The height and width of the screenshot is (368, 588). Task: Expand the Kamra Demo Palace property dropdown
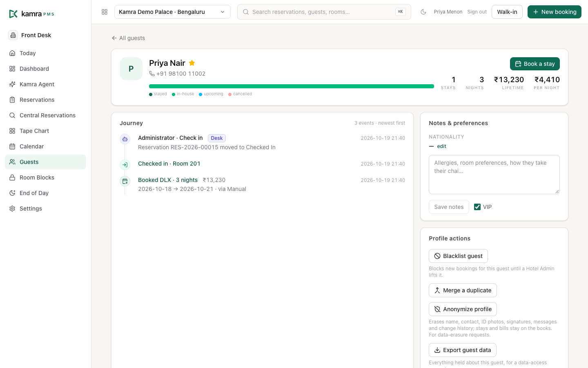click(172, 12)
